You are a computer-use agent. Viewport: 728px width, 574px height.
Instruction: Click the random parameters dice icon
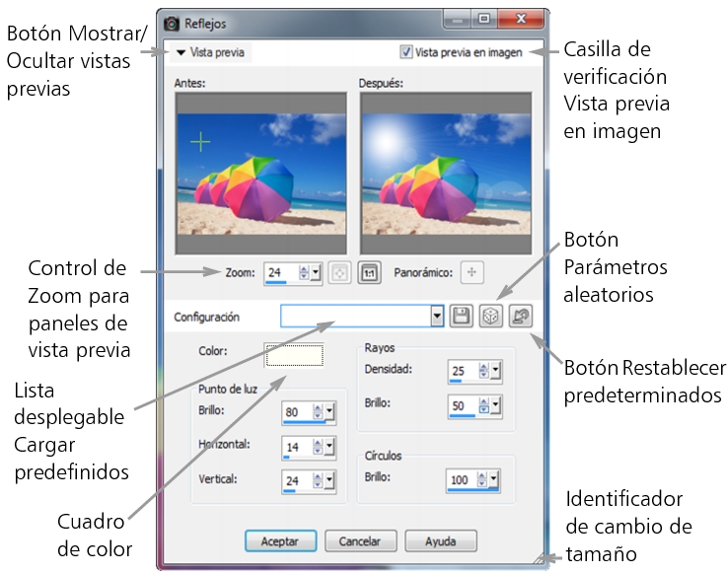click(488, 317)
